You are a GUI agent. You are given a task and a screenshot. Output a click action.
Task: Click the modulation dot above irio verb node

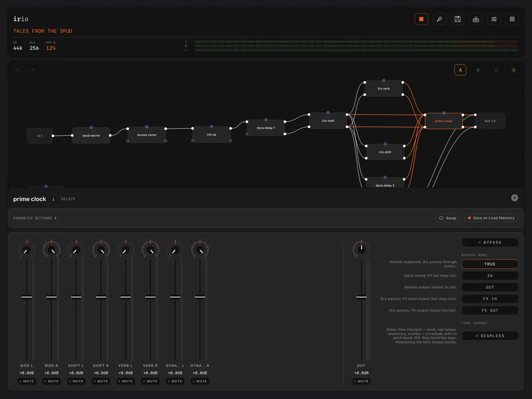pyautogui.click(x=384, y=81)
